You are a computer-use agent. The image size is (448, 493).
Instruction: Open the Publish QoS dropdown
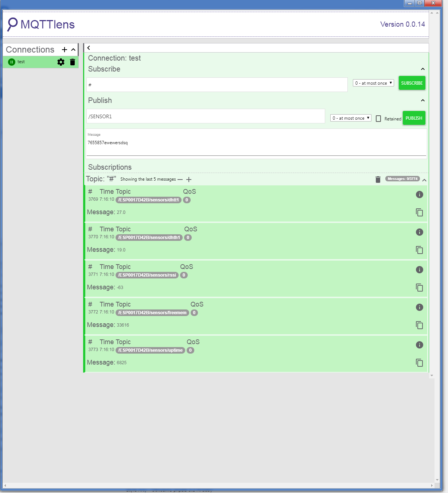click(351, 118)
